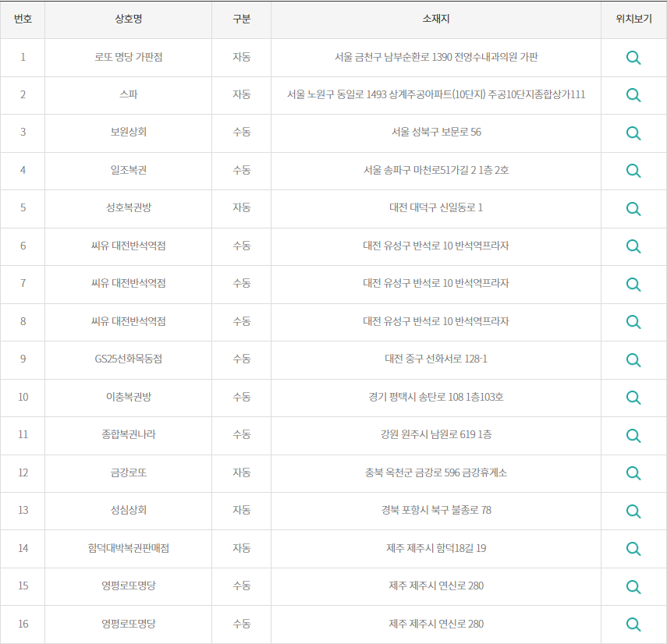Open location view for 일조복권
667x644 pixels.
tap(633, 171)
